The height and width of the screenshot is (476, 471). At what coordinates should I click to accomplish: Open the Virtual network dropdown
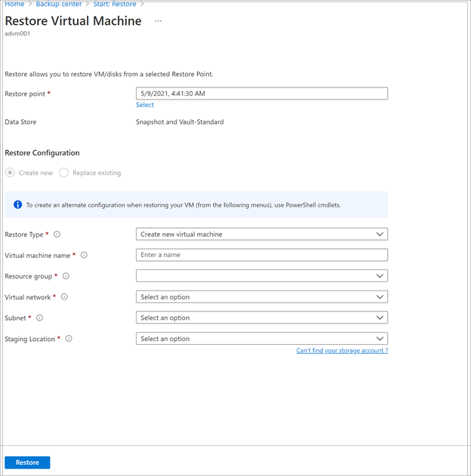pyautogui.click(x=262, y=297)
